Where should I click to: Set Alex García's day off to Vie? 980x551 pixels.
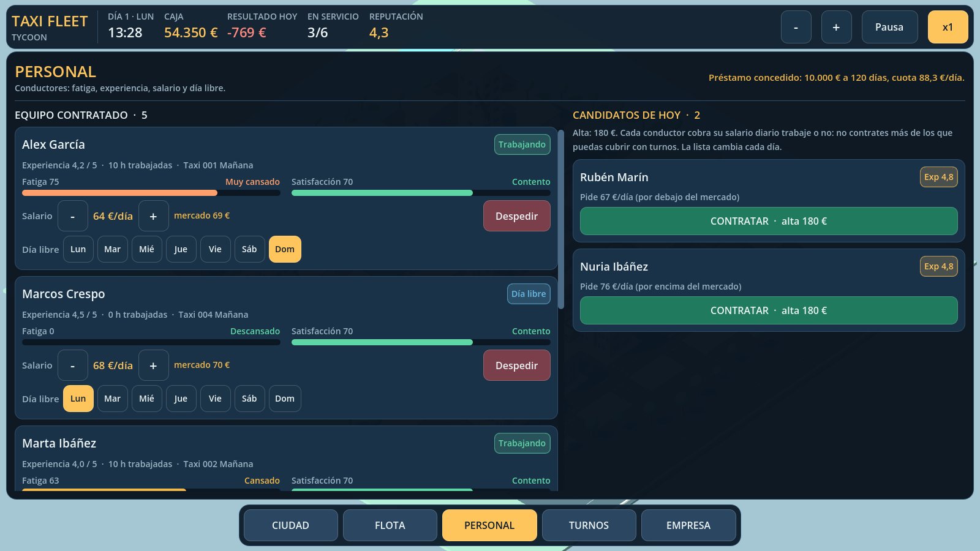(x=215, y=249)
